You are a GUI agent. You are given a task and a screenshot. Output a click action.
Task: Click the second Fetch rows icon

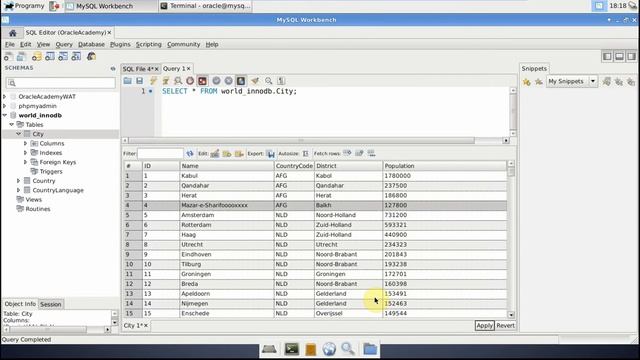(359, 153)
